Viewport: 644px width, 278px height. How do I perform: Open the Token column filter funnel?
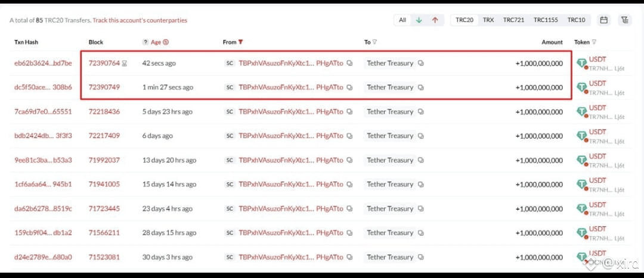(594, 42)
